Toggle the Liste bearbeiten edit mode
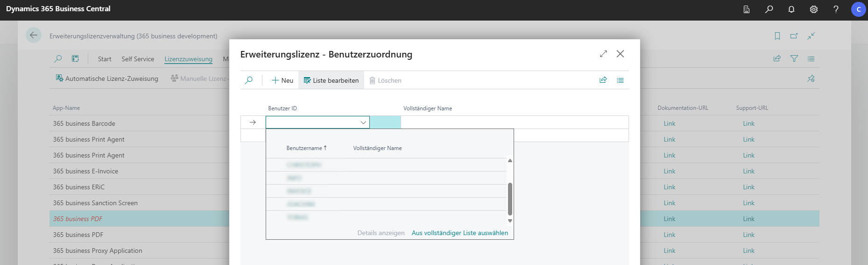 331,80
